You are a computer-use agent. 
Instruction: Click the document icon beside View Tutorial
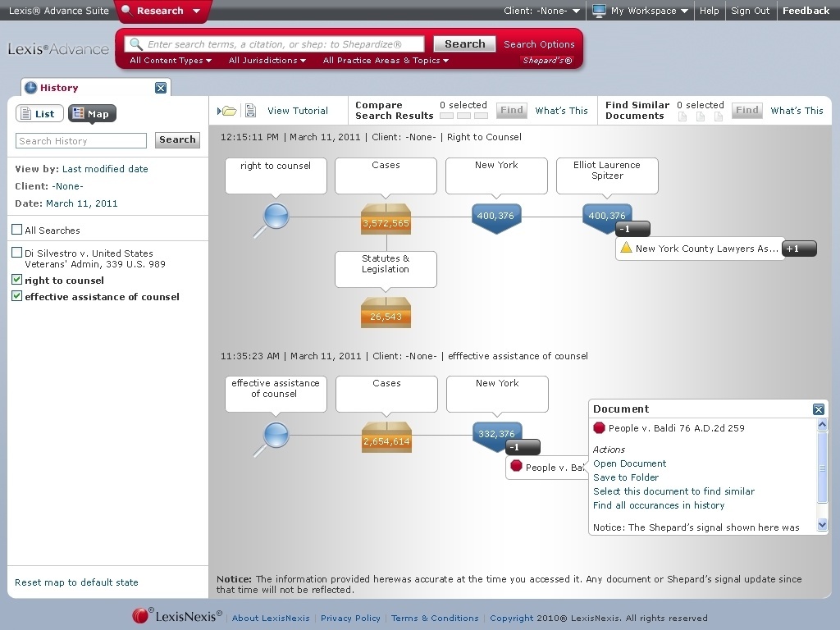[x=250, y=111]
